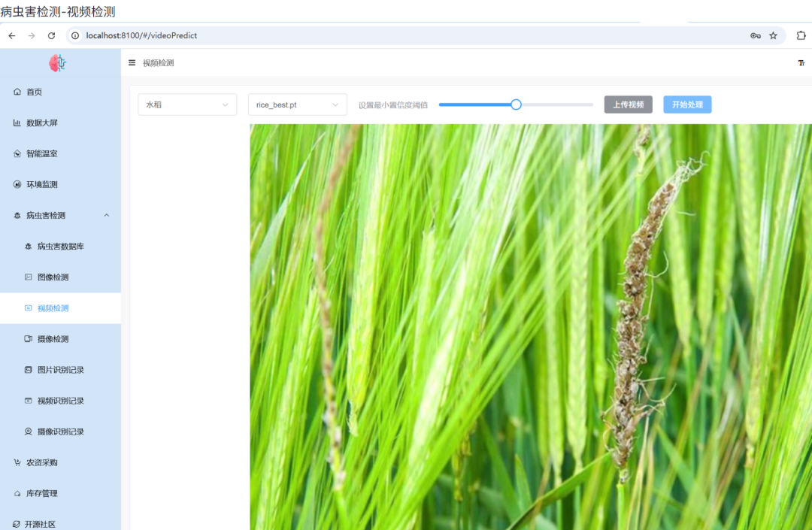This screenshot has height=530, width=812.
Task: Click the confidence threshold slider handle
Action: pos(516,104)
